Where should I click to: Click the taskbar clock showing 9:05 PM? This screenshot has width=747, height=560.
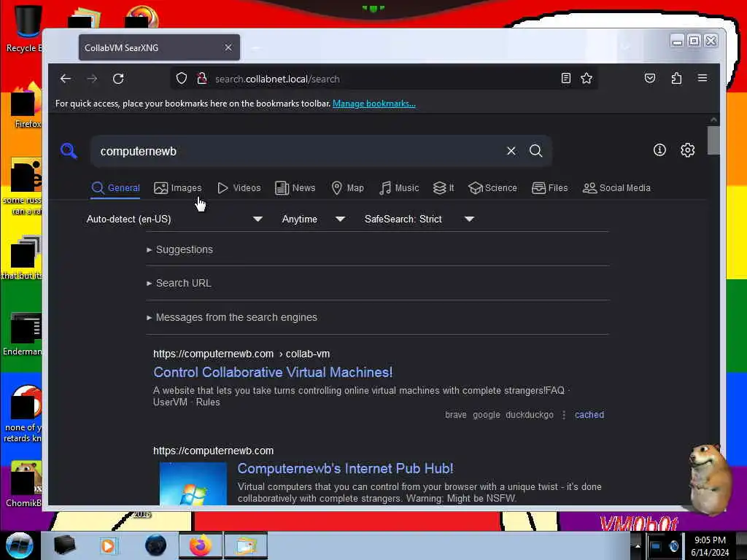click(x=710, y=546)
